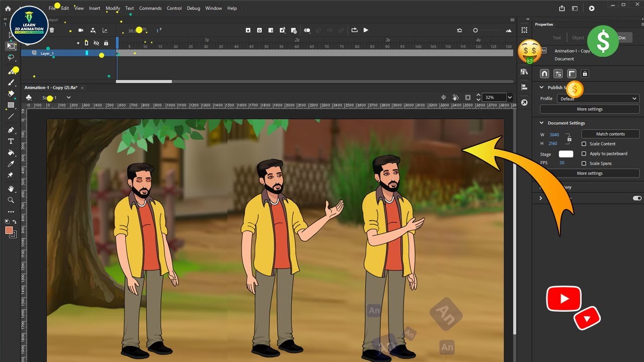644x362 pixels.
Task: Toggle the width-height link lock
Action: (x=569, y=138)
